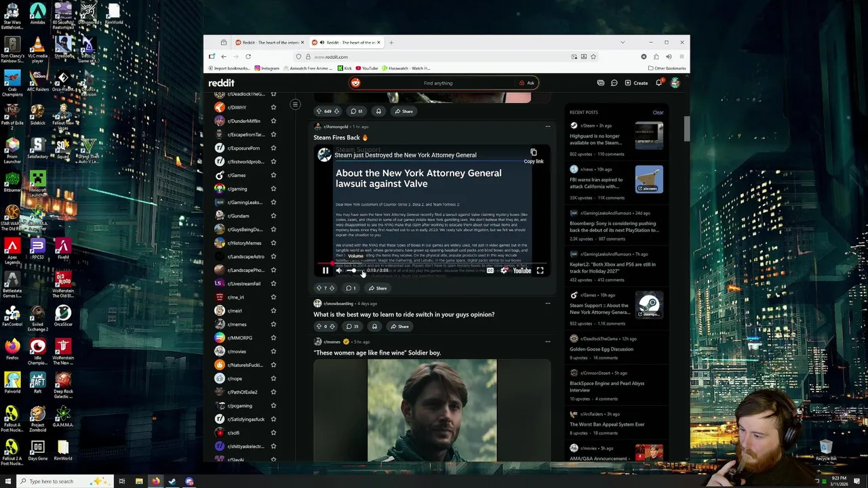Open the YouTube player settings gear

504,270
